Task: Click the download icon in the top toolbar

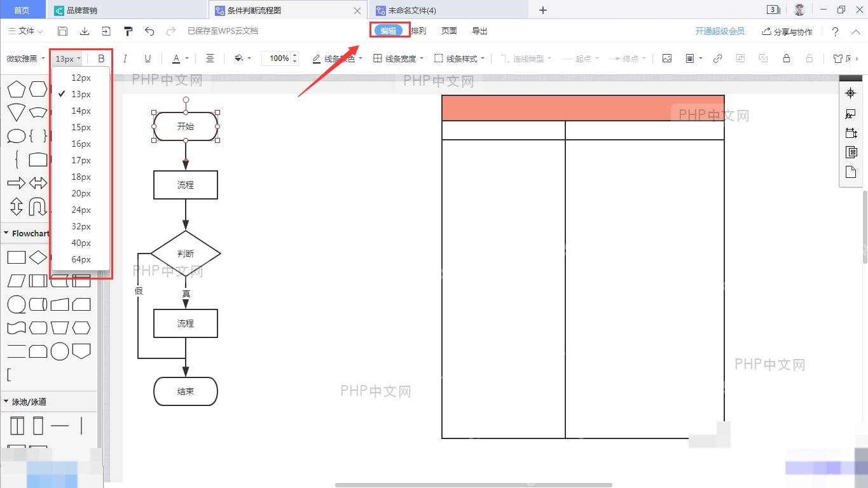Action: 84,31
